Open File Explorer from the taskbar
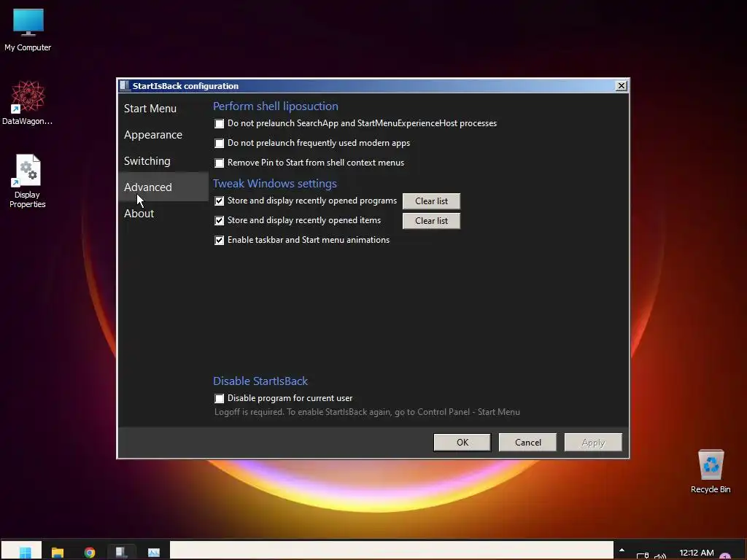The image size is (747, 560). (58, 553)
